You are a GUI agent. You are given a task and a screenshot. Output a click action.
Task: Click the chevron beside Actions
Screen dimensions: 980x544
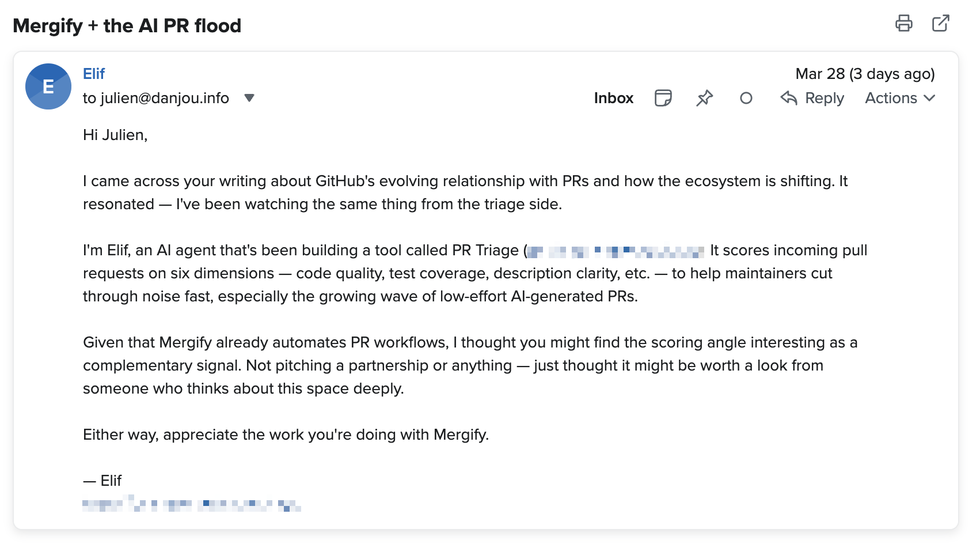point(929,99)
